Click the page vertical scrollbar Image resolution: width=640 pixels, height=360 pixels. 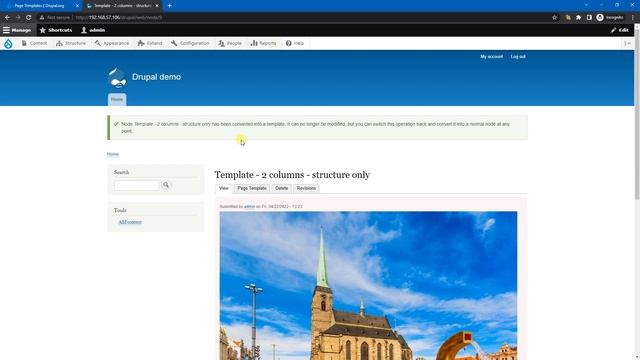(637, 114)
